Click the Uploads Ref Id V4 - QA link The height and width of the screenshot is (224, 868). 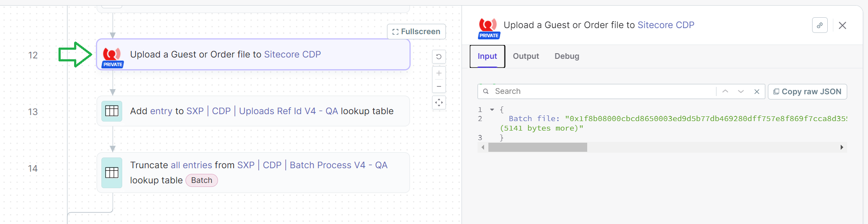288,111
